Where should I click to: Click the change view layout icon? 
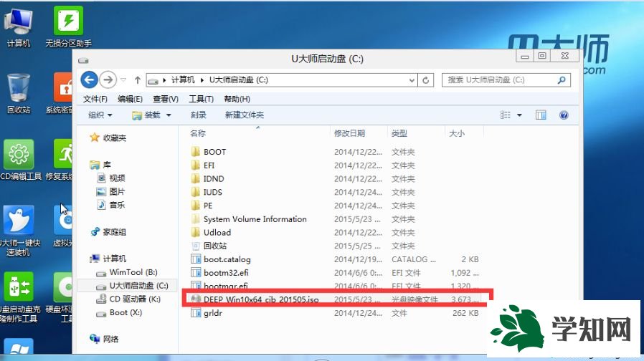[506, 115]
